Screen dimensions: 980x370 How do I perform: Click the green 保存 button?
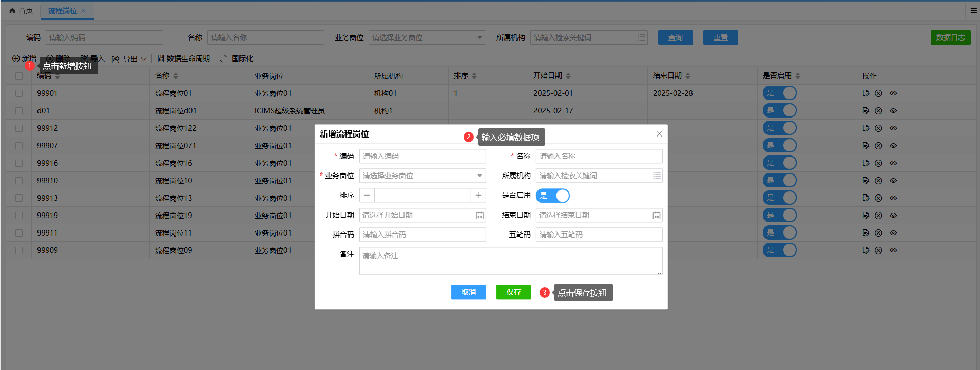click(513, 292)
